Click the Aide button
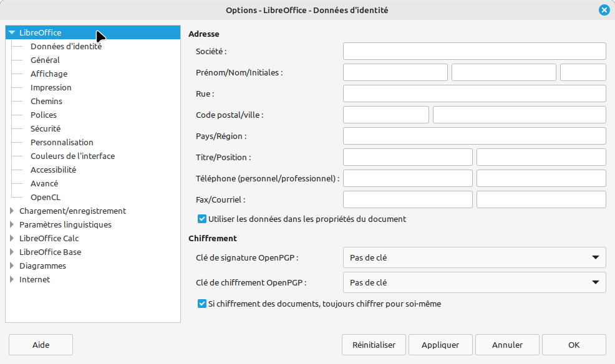Image resolution: width=615 pixels, height=364 pixels. click(x=41, y=345)
